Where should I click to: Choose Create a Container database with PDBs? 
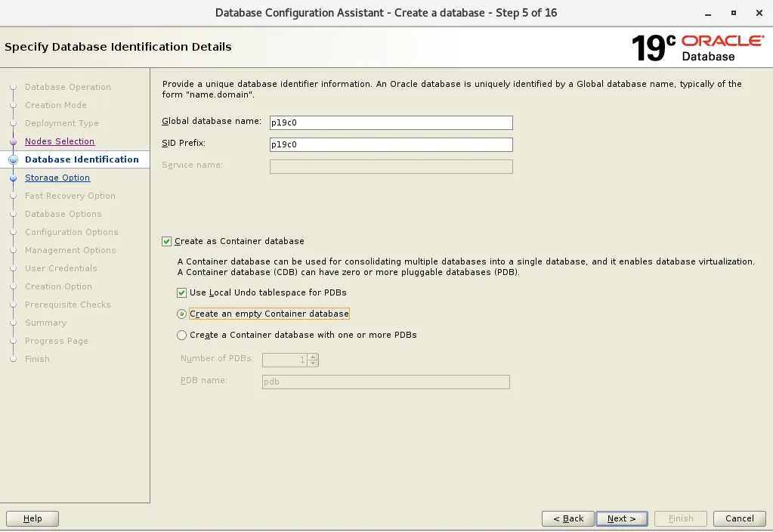182,335
